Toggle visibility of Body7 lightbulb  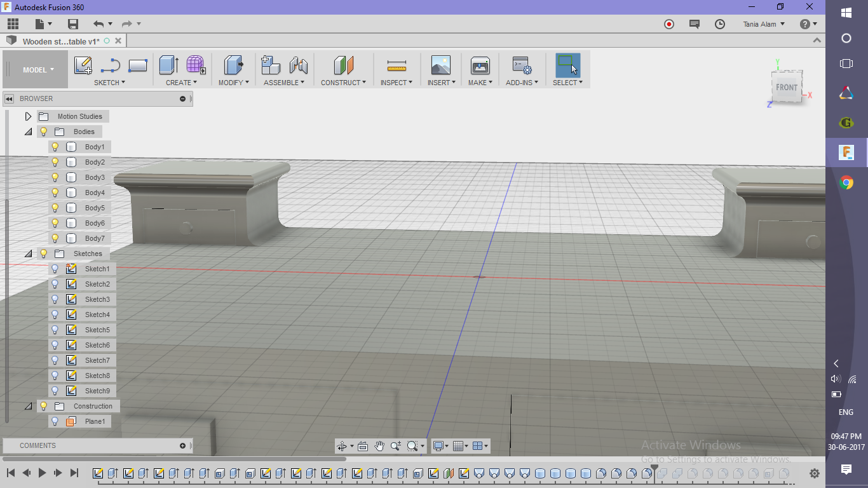click(55, 238)
